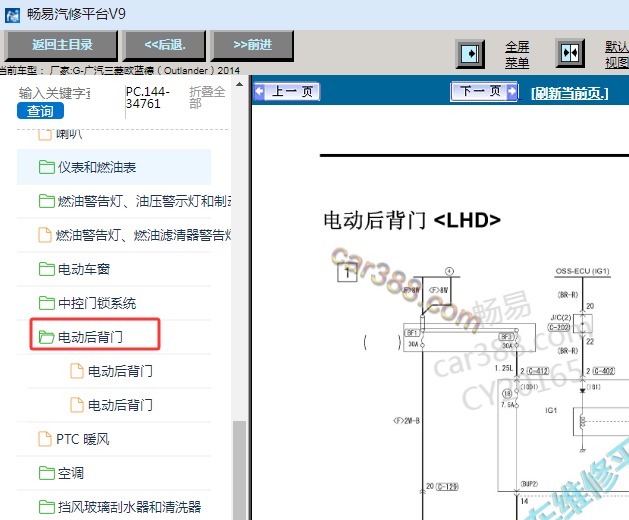This screenshot has height=520, width=629.
Task: Go forward with >>前进 button
Action: click(252, 45)
